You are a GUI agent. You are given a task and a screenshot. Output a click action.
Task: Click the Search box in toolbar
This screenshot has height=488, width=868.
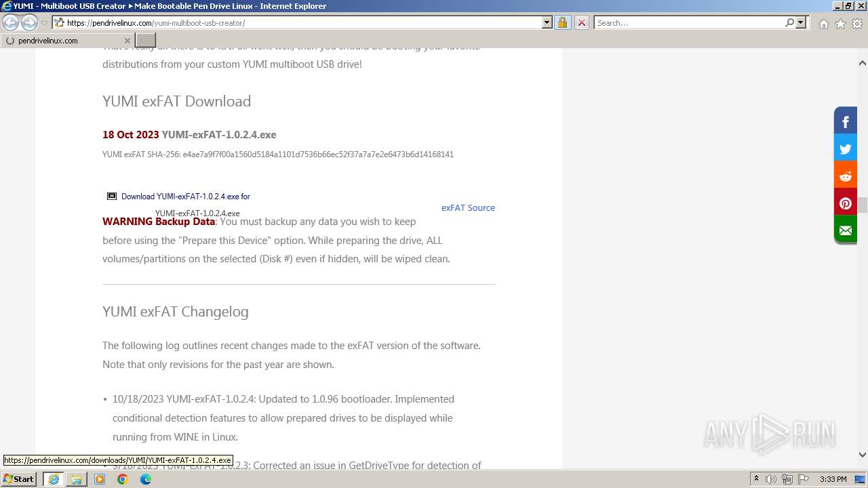point(690,22)
